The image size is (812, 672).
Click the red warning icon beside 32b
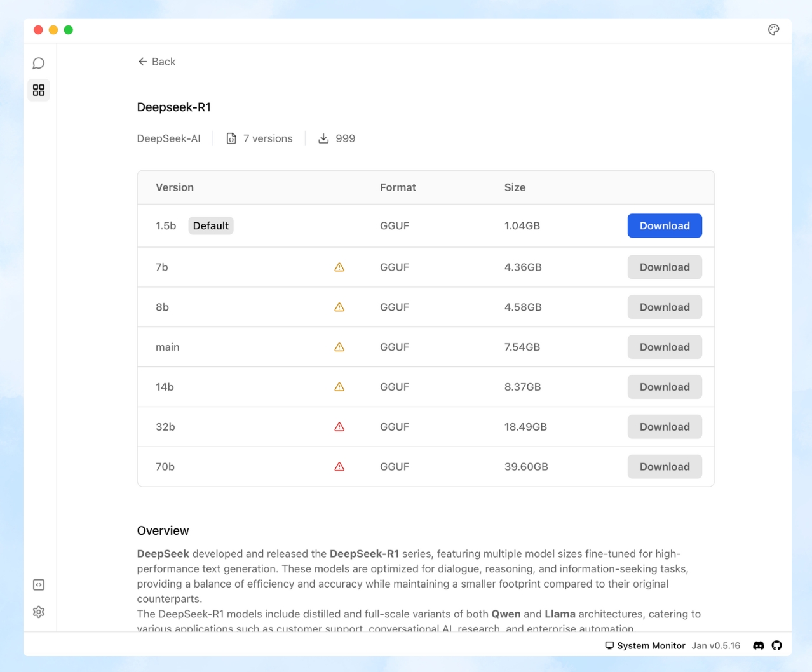coord(339,426)
